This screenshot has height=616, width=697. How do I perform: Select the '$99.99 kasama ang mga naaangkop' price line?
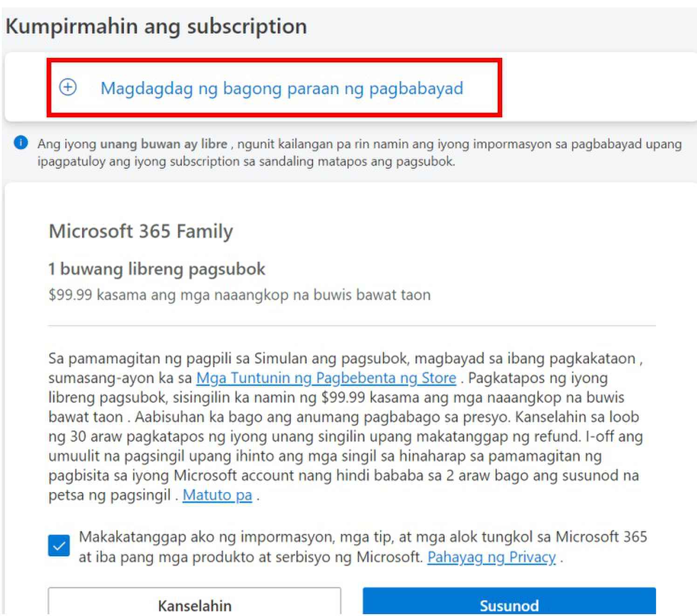point(239,295)
